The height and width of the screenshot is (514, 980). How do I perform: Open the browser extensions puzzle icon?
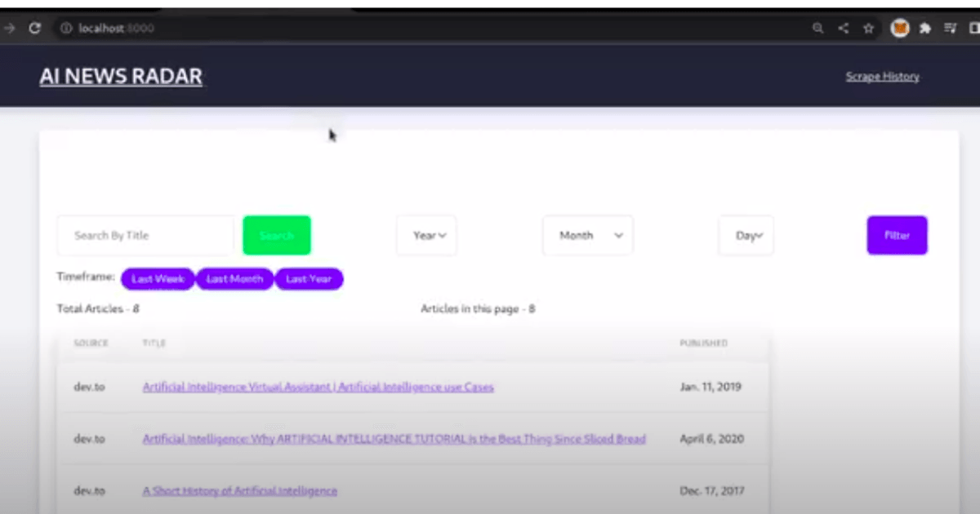(925, 27)
